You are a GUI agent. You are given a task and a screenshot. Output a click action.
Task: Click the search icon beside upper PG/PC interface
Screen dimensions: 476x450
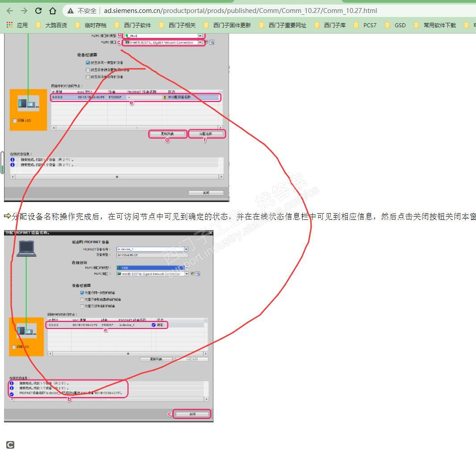[212, 42]
